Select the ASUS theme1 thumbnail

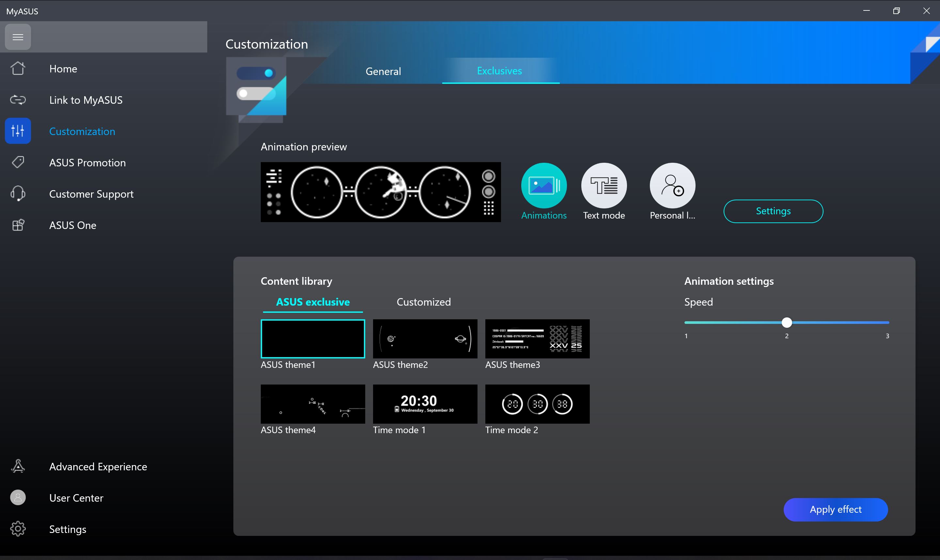coord(313,339)
